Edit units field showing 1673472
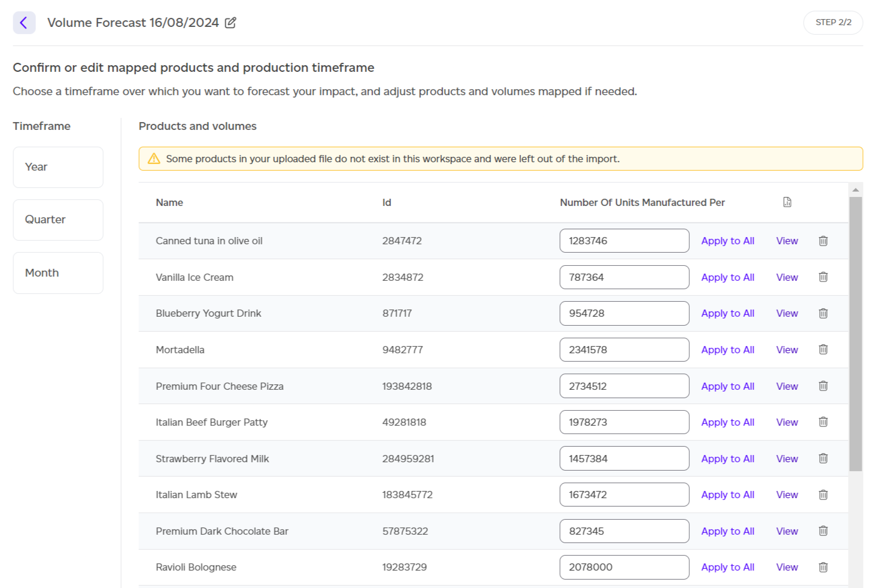The height and width of the screenshot is (588, 873). coord(625,495)
